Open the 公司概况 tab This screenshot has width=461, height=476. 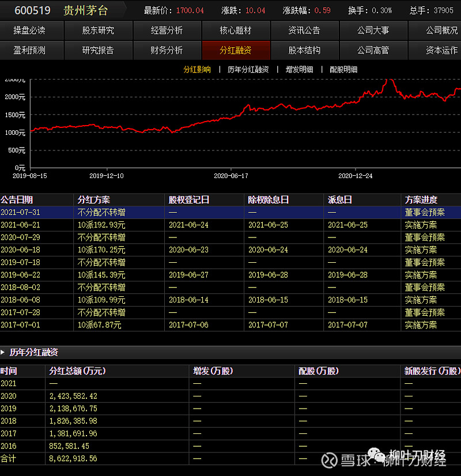(x=435, y=31)
